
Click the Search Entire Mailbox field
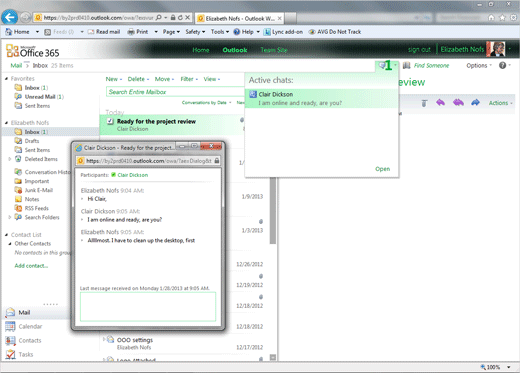(x=175, y=92)
